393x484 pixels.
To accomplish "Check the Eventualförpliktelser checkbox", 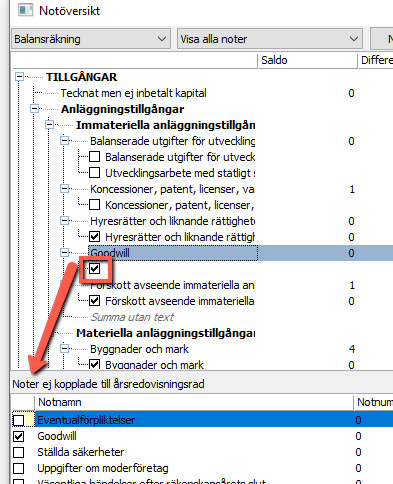I will point(18,420).
